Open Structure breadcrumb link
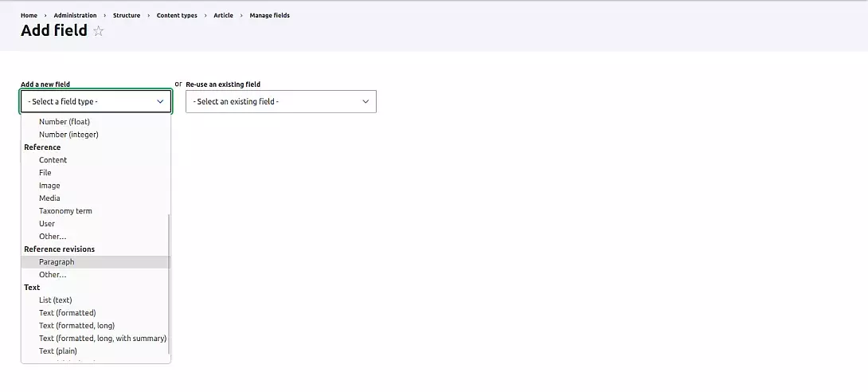The width and height of the screenshot is (868, 392). pyautogui.click(x=127, y=15)
